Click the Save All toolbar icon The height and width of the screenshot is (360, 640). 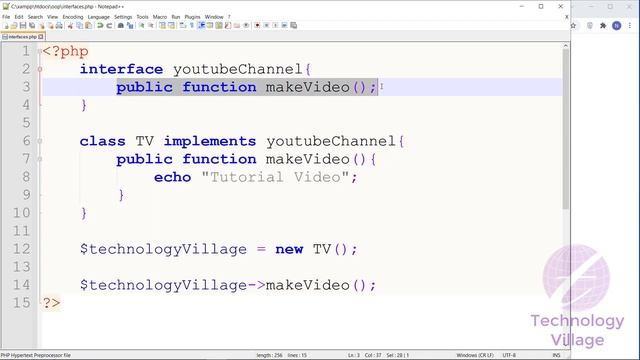[32, 25]
